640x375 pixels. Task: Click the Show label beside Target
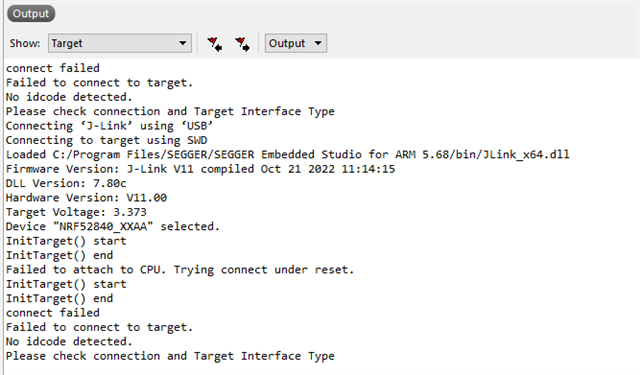pyautogui.click(x=25, y=43)
